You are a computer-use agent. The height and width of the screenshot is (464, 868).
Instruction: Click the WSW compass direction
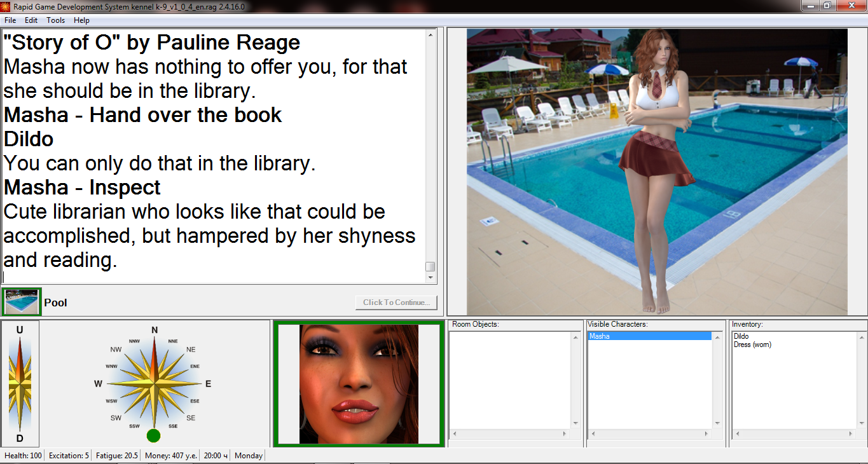point(111,401)
